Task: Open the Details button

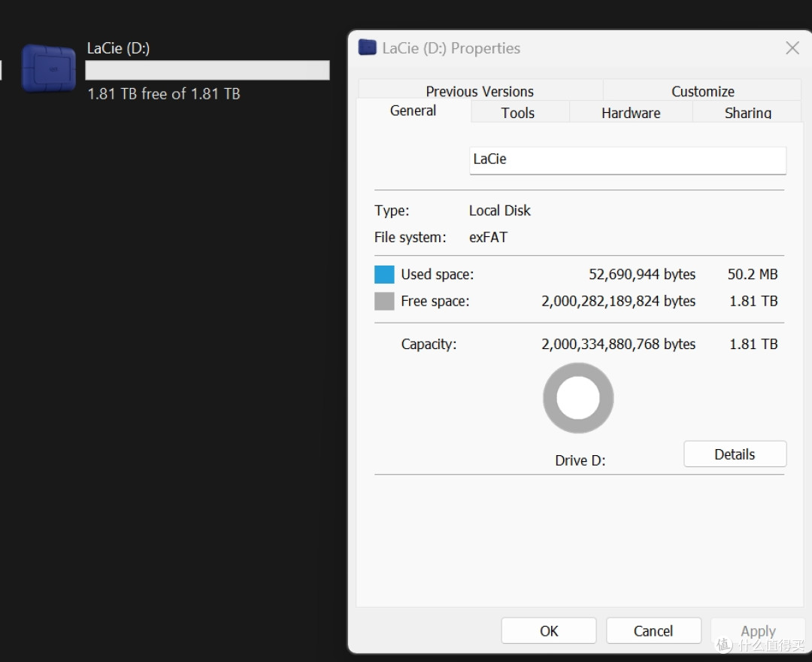Action: 735,454
